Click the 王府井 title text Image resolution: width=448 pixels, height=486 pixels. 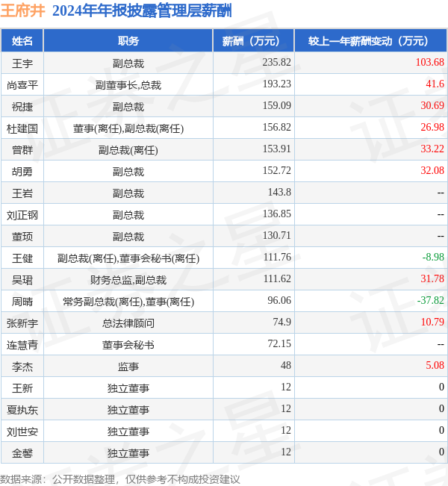[22, 11]
